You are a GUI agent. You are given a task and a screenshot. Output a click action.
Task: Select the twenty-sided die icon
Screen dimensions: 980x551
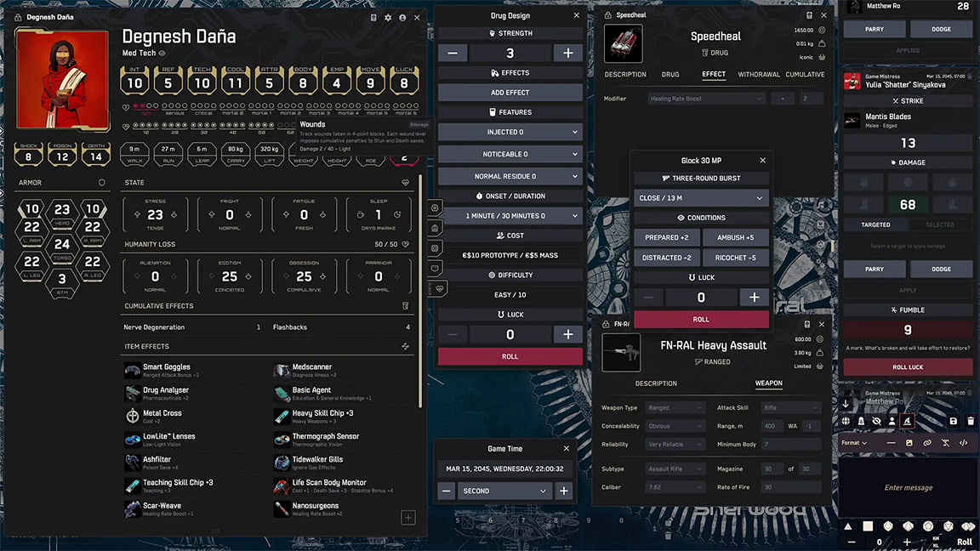point(949,526)
